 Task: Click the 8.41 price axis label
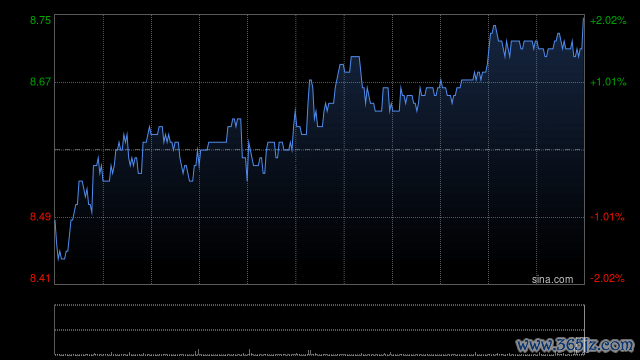tap(40, 278)
